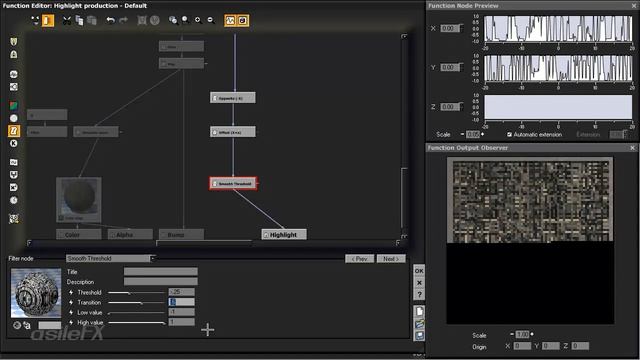Viewport: 640px width, 360px height.
Task: Toggle the Function Node Preview curve icon
Action: click(230, 20)
